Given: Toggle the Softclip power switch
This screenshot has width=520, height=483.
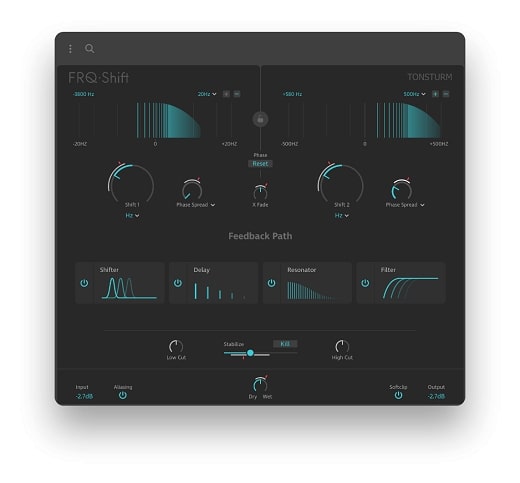Looking at the screenshot, I should [x=398, y=395].
